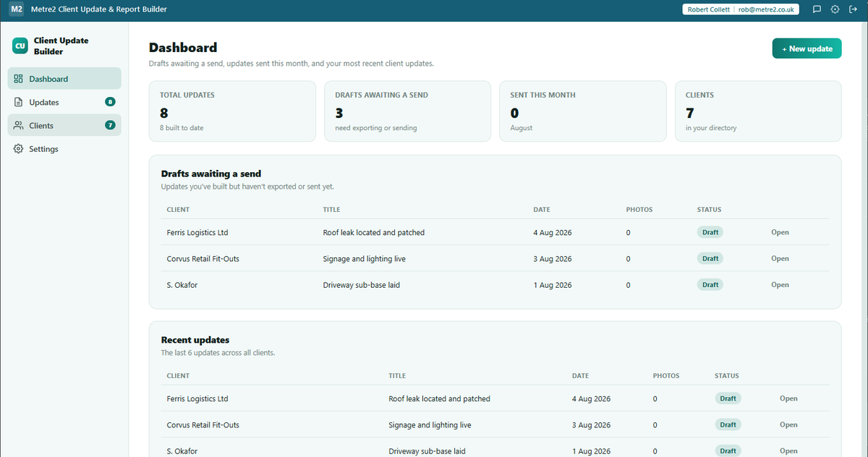Click the 3 Aug 2026 date in Drafts awaiting

(x=553, y=259)
